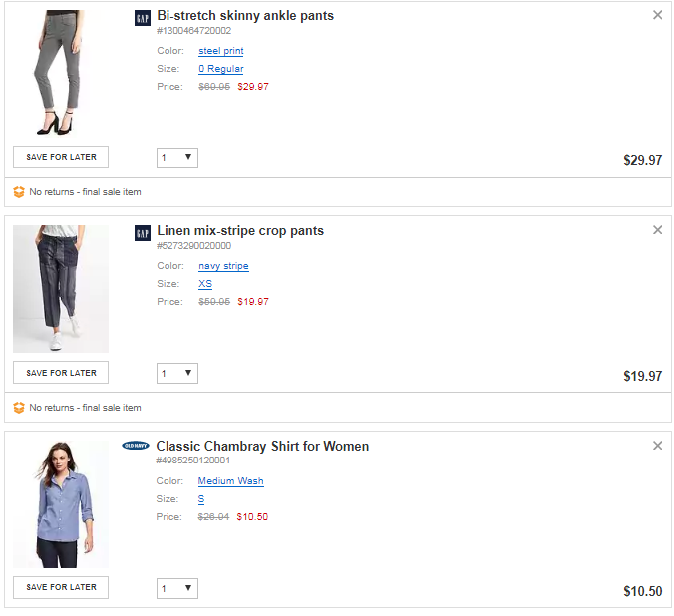Open the Classic Chambray Shirt product thumbnail

pos(61,504)
